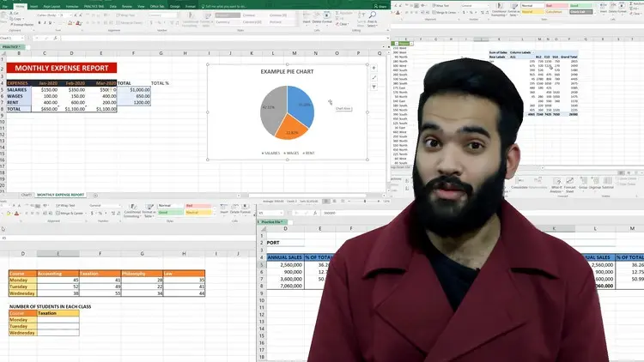Apply the Check Cell style in top-right ribbon
The width and height of the screenshot is (644, 362).
(x=580, y=12)
